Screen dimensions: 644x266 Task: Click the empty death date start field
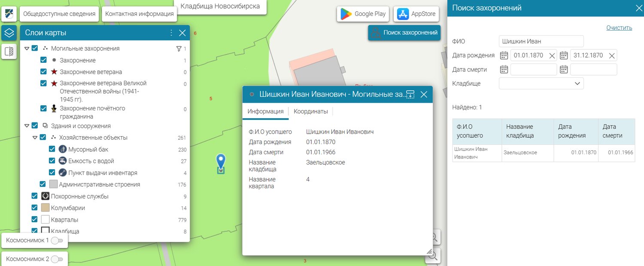[534, 70]
